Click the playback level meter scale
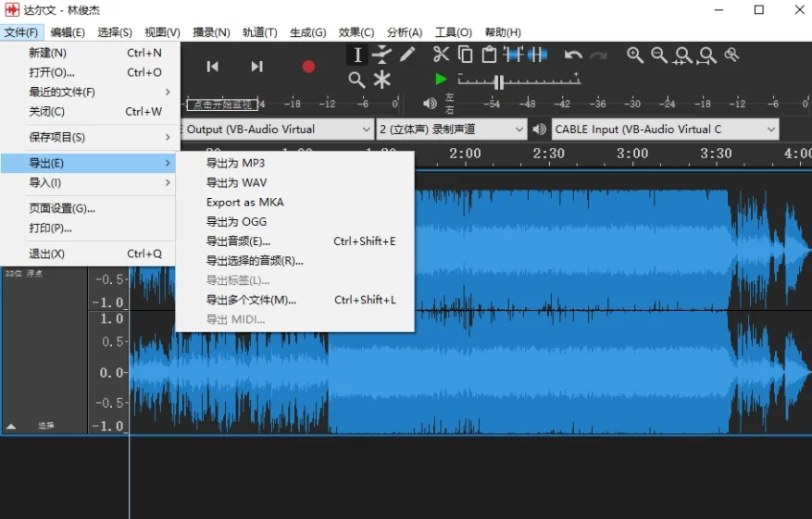This screenshot has width=812, height=519. coord(631,104)
